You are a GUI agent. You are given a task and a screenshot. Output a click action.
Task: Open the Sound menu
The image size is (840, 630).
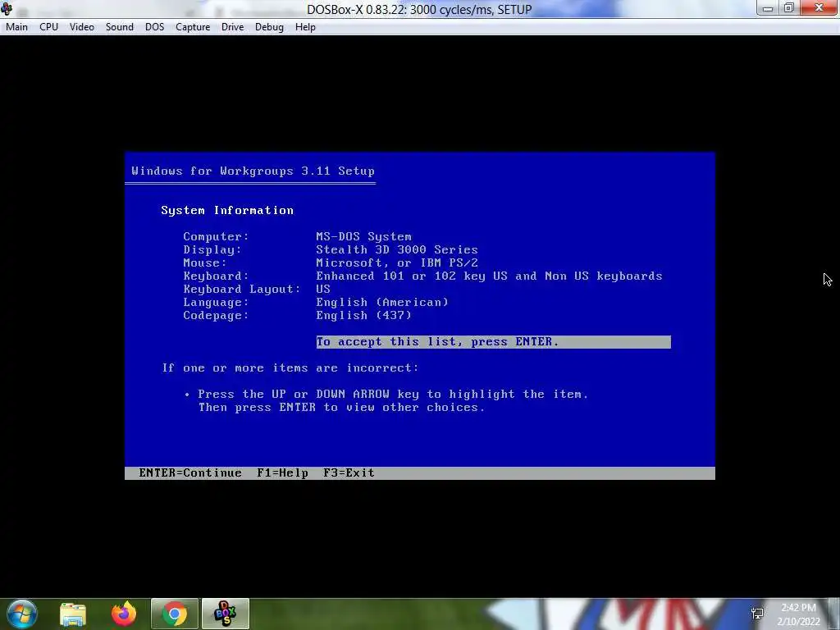[120, 27]
